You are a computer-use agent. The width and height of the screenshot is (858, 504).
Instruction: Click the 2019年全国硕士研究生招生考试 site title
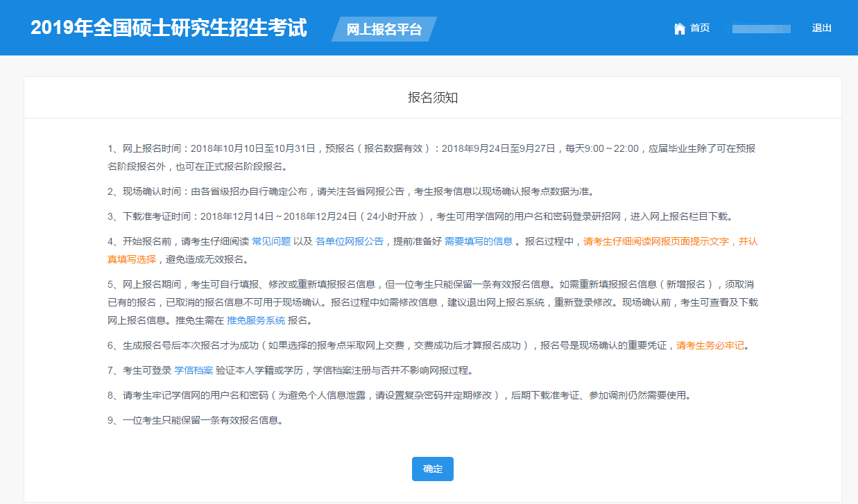pyautogui.click(x=169, y=28)
